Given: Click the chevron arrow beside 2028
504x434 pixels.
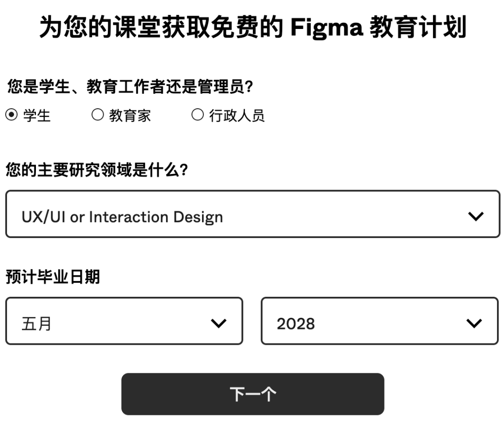Looking at the screenshot, I should (474, 323).
